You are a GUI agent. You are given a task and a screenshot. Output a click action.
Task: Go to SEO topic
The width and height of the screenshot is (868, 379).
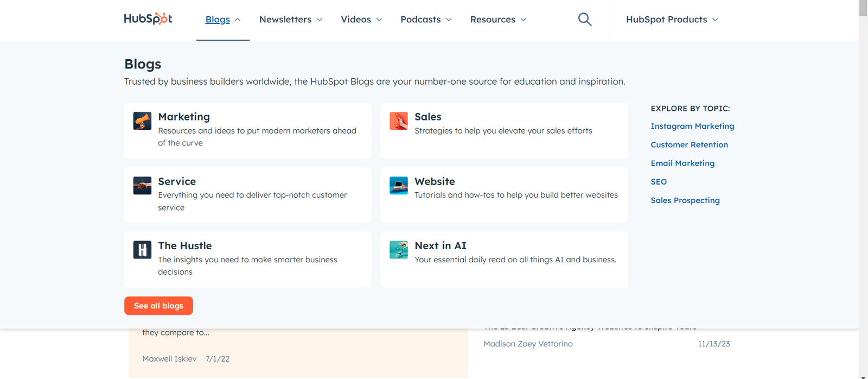pos(659,182)
